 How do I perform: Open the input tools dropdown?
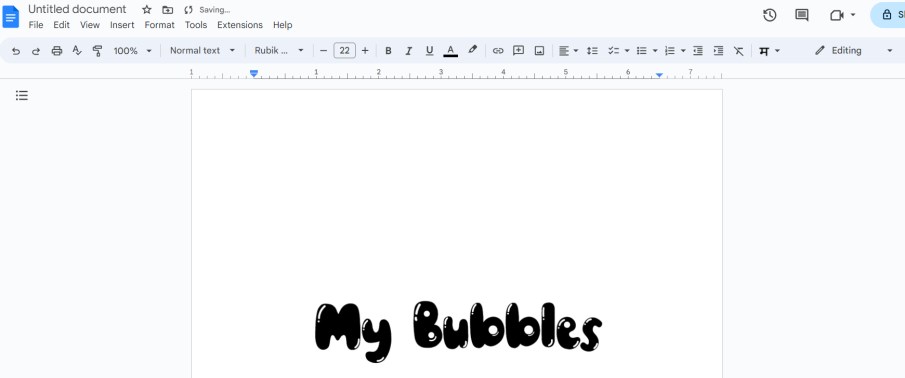click(769, 51)
